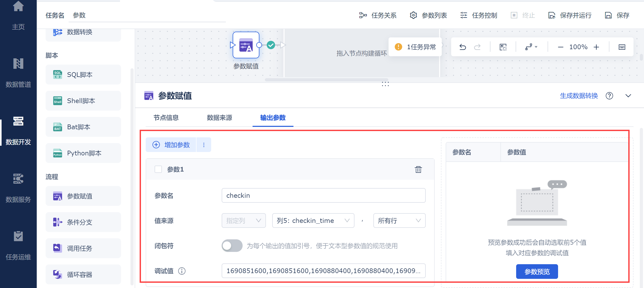The image size is (644, 288).
Task: Zoom in with the plus icon
Action: 597,47
